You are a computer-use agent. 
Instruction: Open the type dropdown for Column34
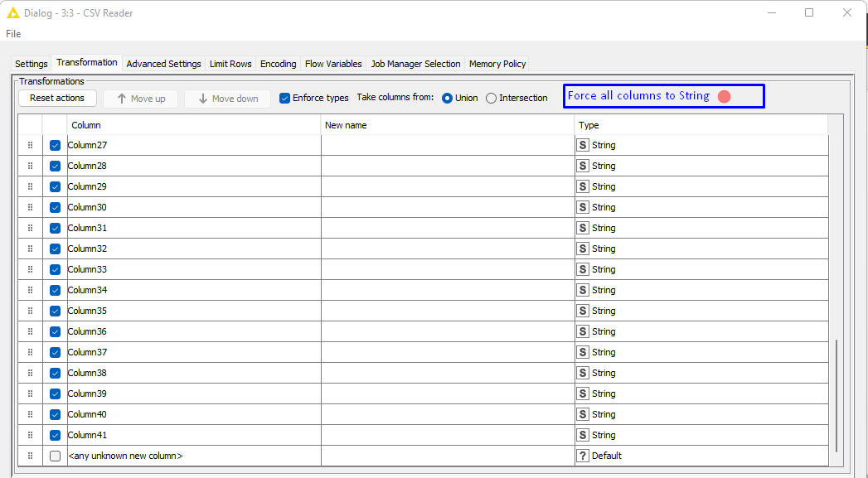coord(701,290)
